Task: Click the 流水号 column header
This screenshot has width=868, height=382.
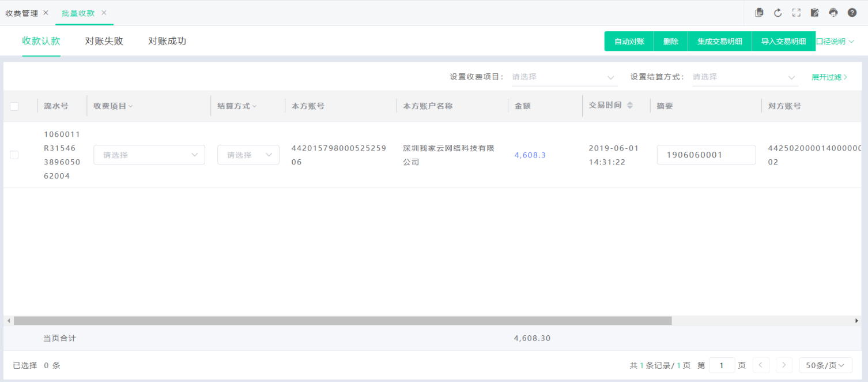Action: click(56, 106)
